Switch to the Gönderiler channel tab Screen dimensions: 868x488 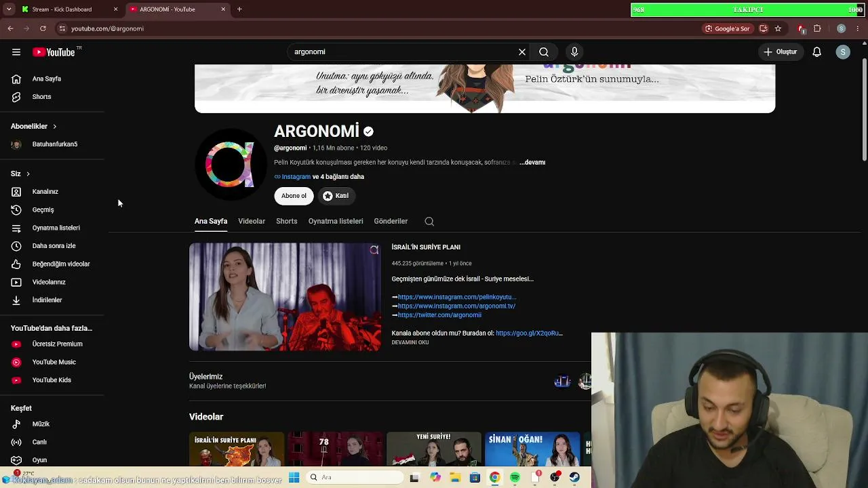pyautogui.click(x=391, y=221)
